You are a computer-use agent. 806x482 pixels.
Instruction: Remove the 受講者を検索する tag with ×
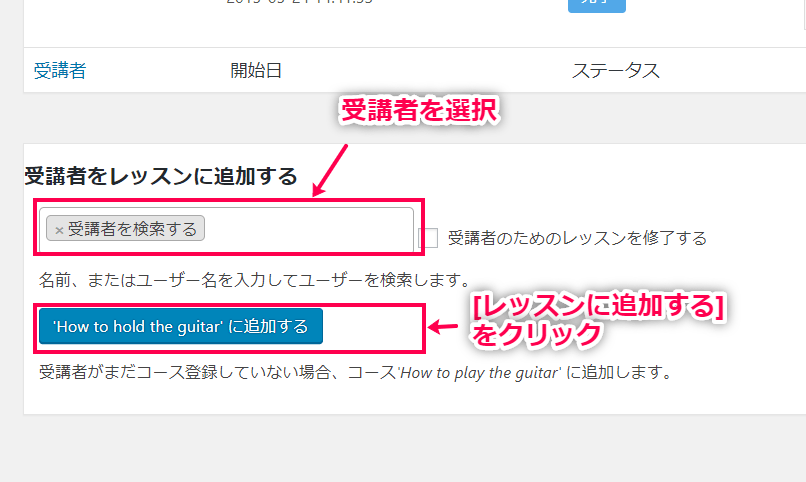click(x=59, y=230)
